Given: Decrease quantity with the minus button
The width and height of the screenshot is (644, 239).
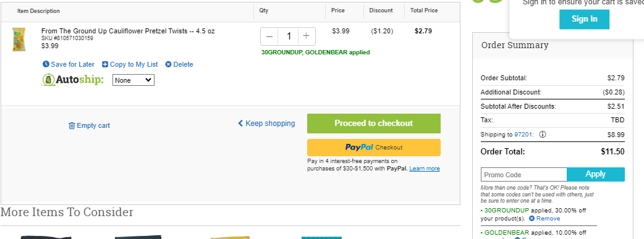Looking at the screenshot, I should pyautogui.click(x=269, y=36).
